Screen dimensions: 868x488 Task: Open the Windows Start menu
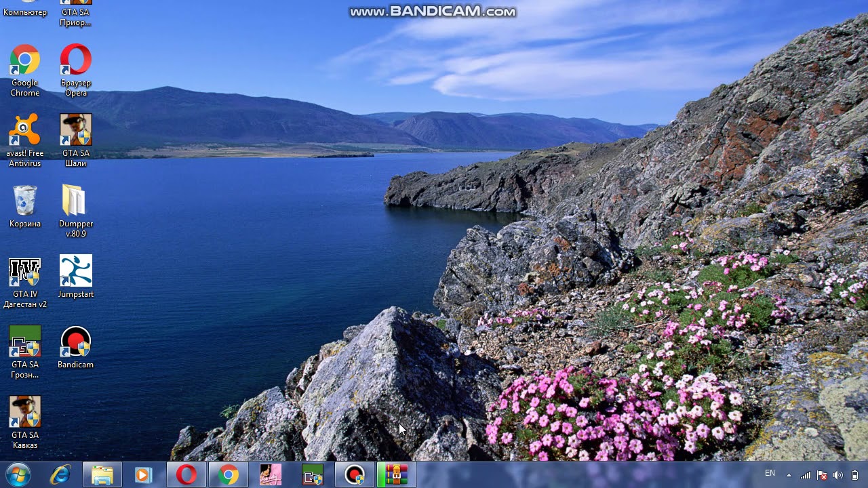coord(18,475)
